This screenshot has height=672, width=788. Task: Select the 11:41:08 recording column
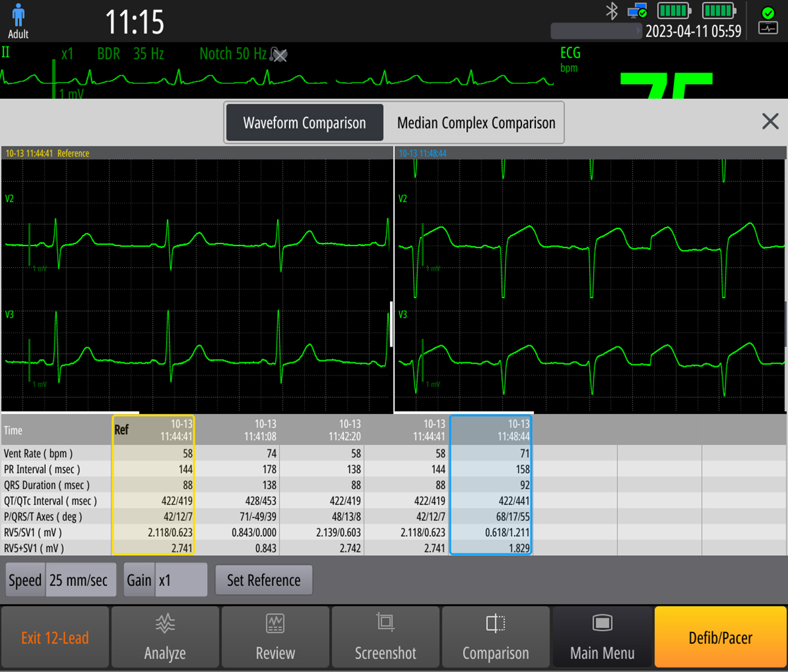[260, 430]
